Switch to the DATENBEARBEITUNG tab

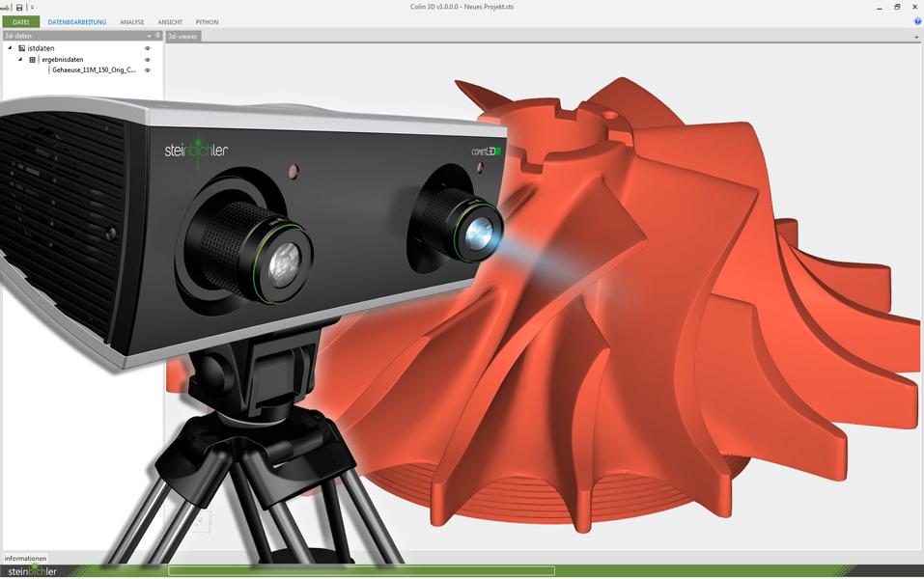(77, 22)
